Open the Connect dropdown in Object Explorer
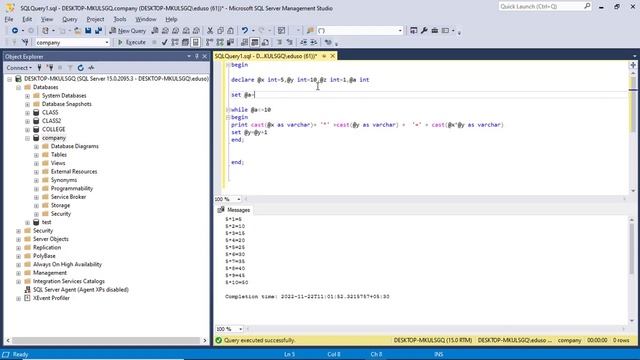Image resolution: width=640 pixels, height=360 pixels. 19,68
